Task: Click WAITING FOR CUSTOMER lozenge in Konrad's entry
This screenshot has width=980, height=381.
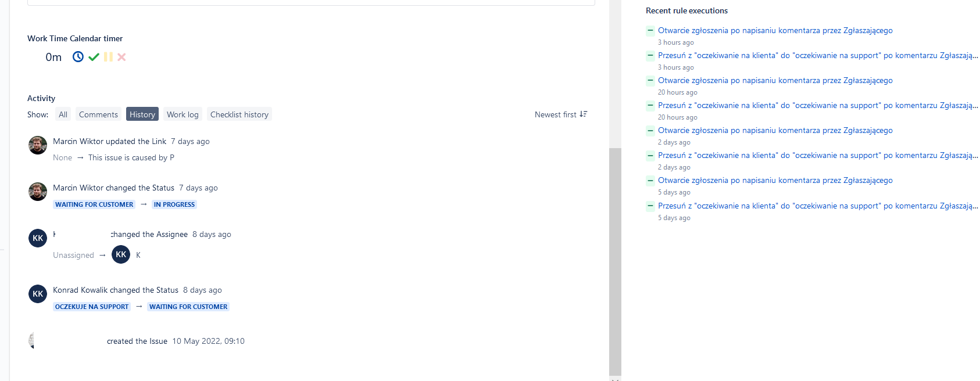Action: coord(188,307)
